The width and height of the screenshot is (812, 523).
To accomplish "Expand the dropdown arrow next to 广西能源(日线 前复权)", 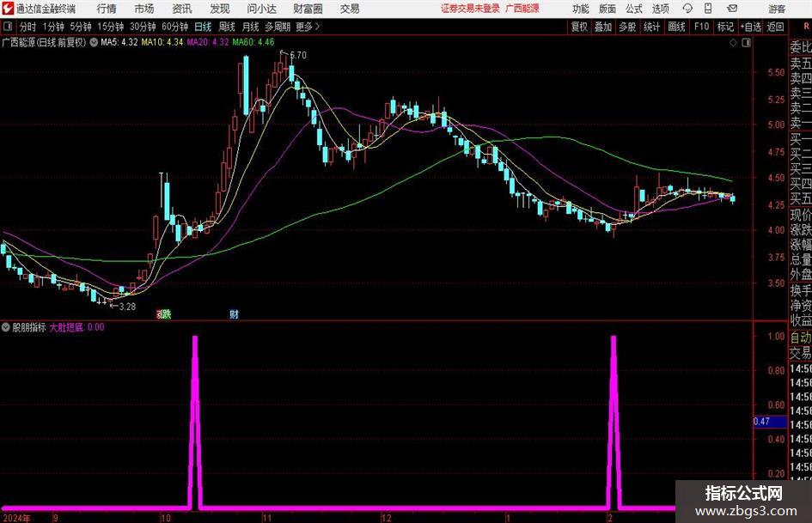I will (x=94, y=42).
